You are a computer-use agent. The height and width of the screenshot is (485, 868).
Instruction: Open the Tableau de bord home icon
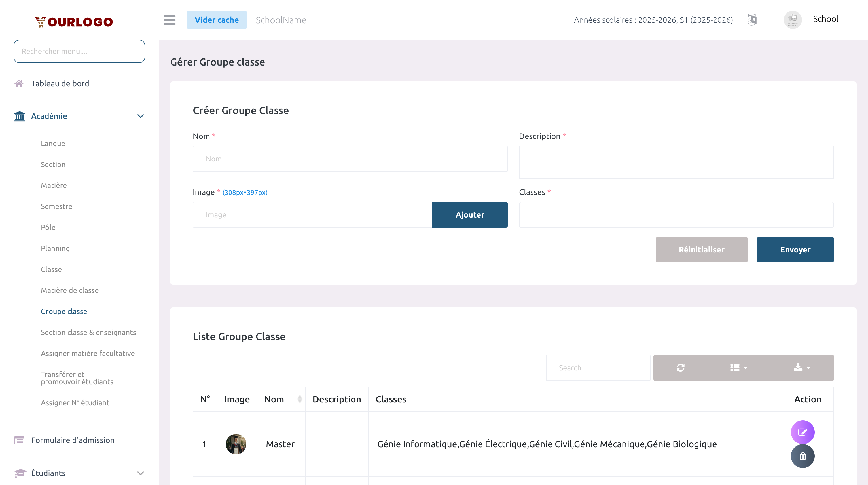click(x=19, y=83)
